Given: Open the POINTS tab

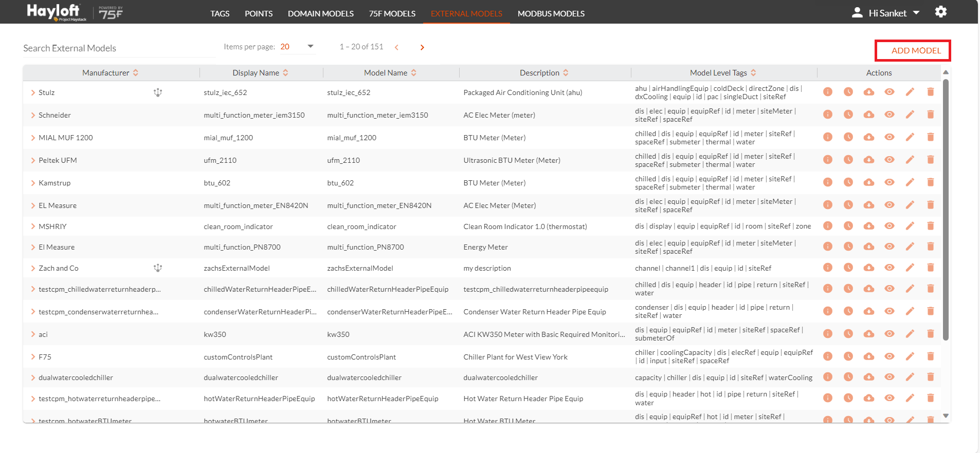Looking at the screenshot, I should [x=259, y=13].
